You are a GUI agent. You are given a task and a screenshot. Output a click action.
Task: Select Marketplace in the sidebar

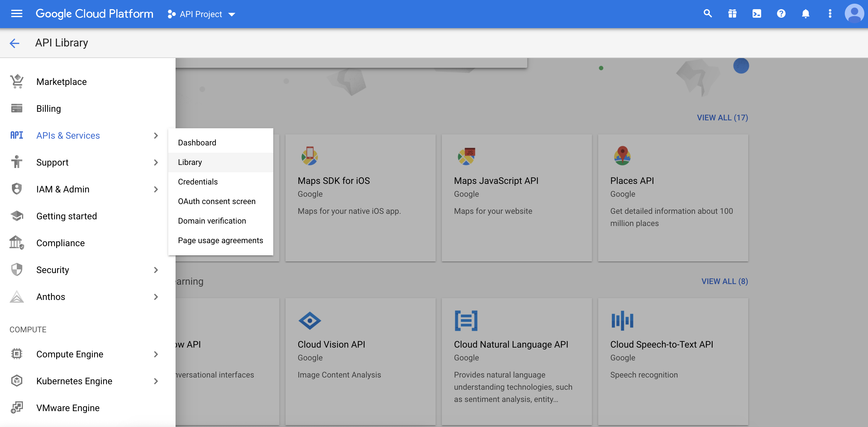point(62,82)
